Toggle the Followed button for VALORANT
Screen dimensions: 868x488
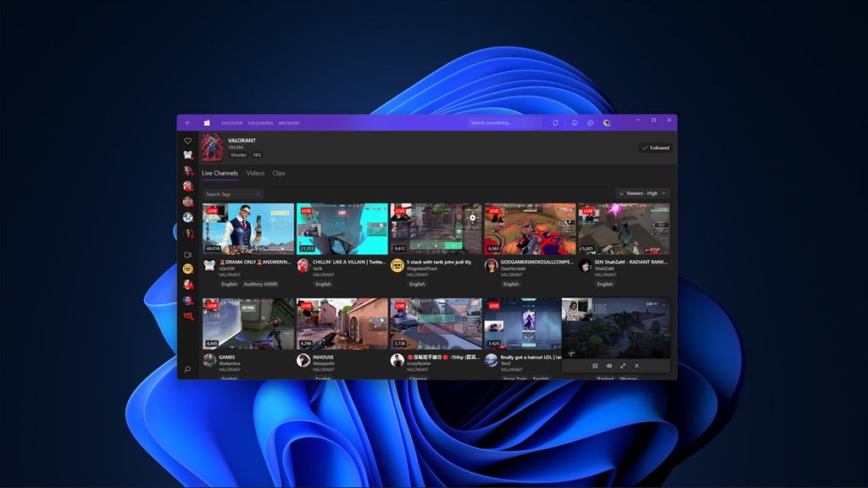(x=655, y=147)
